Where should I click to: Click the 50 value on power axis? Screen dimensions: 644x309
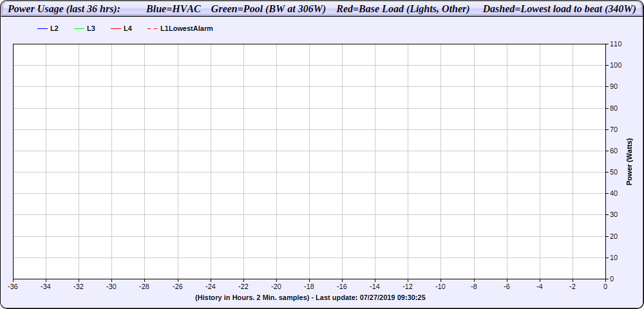pos(614,173)
